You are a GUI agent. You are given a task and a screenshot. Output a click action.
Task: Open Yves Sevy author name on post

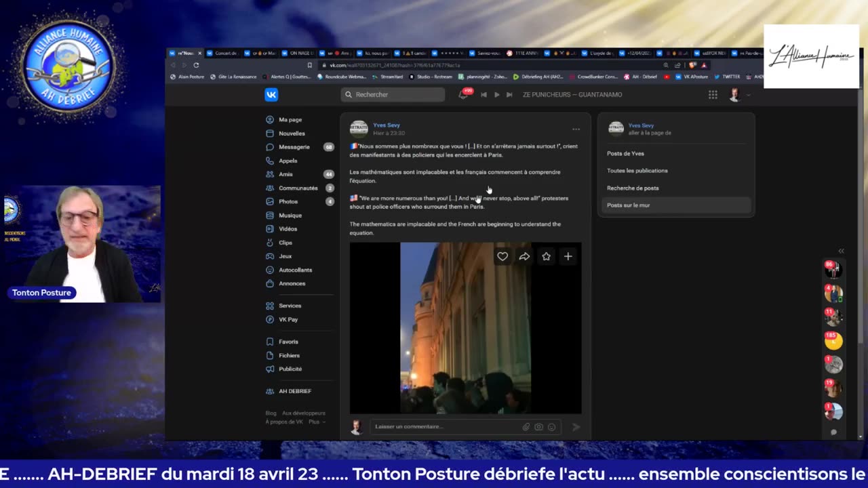[387, 125]
